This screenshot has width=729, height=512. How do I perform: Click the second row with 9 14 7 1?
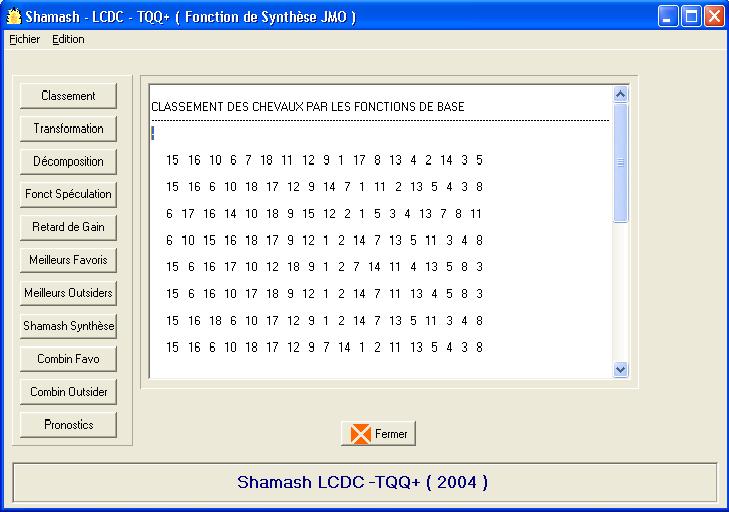(325, 187)
